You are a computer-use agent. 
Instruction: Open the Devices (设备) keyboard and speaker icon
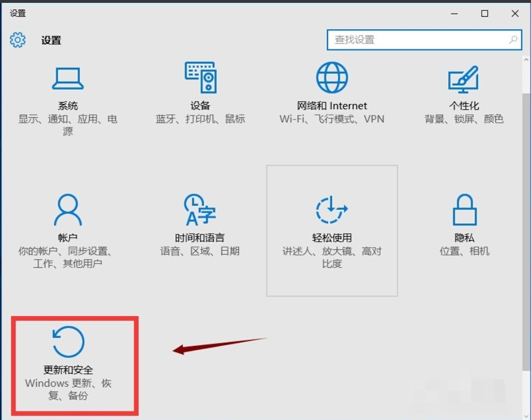pos(201,77)
